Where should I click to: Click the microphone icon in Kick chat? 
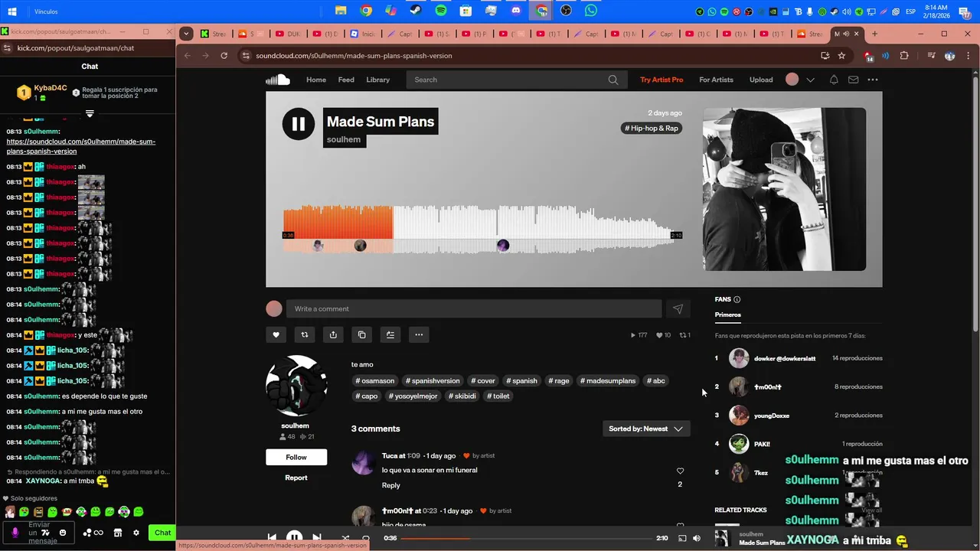click(15, 533)
